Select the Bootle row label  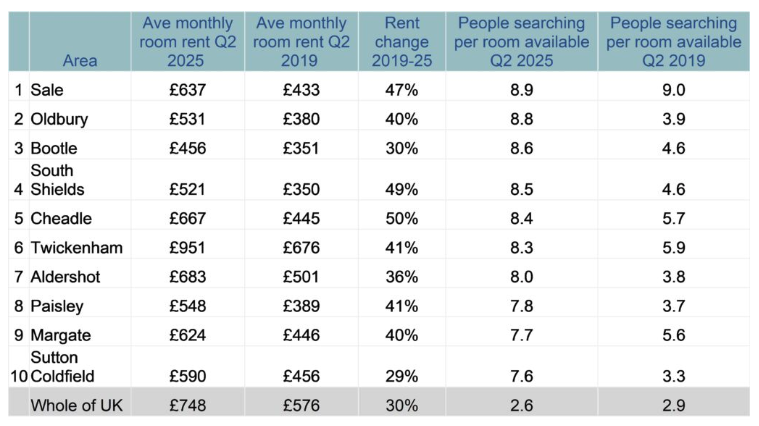tap(54, 148)
